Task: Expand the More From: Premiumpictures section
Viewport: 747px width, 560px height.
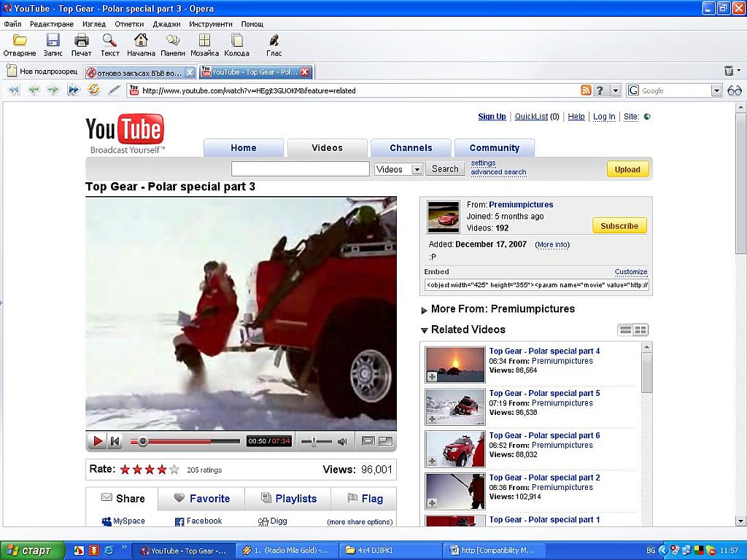Action: tap(425, 310)
